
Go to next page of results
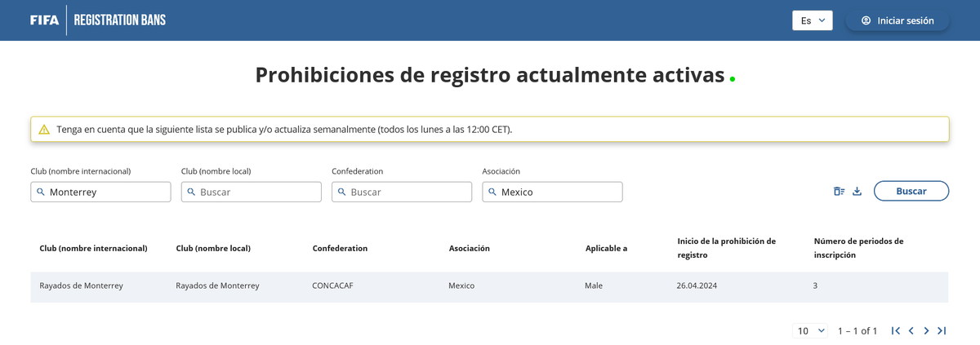926,330
